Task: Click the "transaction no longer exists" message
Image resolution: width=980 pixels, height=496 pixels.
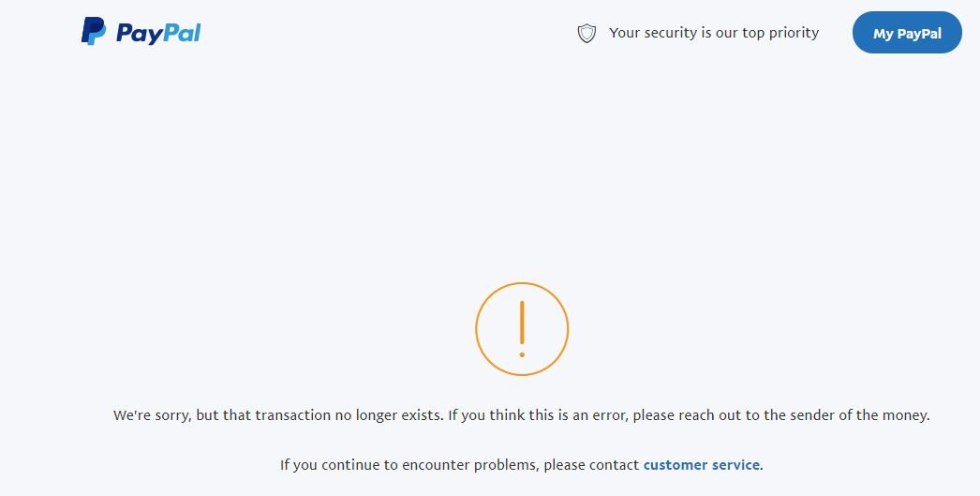Action: click(x=349, y=415)
